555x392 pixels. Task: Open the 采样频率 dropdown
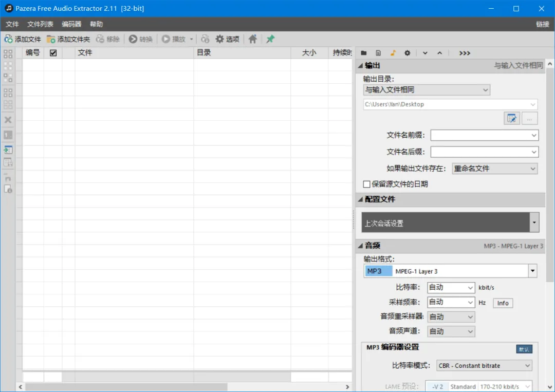click(x=451, y=302)
